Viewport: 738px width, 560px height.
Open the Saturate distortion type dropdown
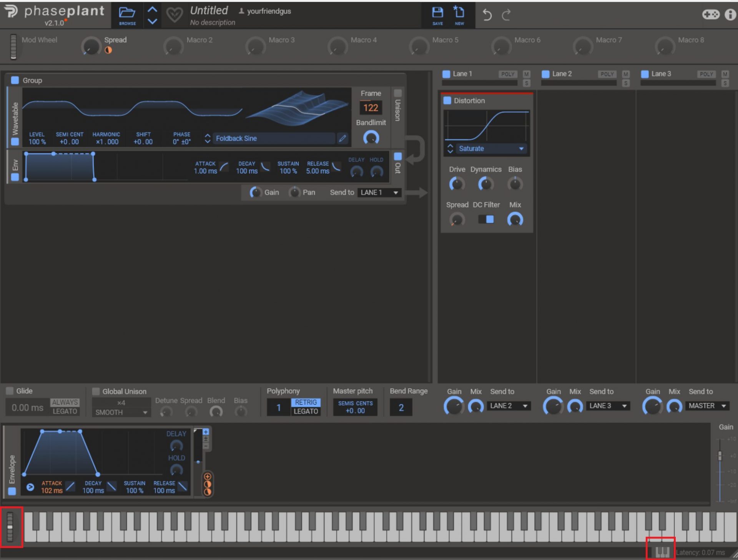coord(491,149)
